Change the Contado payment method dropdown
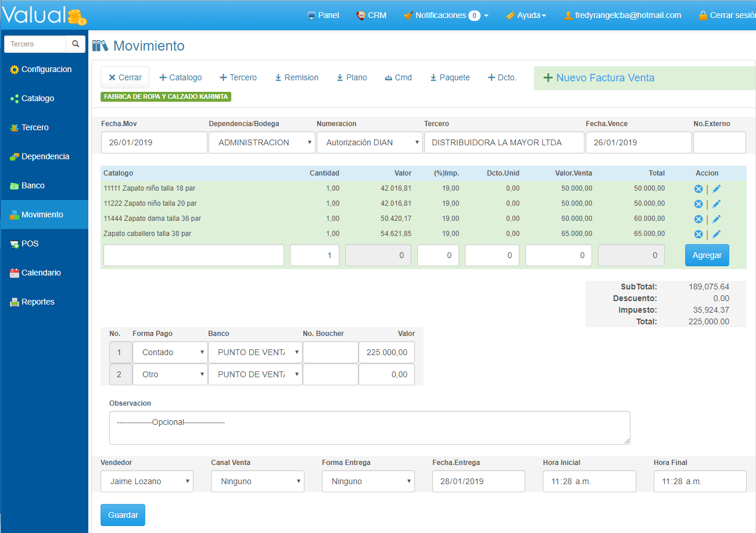The image size is (756, 533). click(170, 352)
